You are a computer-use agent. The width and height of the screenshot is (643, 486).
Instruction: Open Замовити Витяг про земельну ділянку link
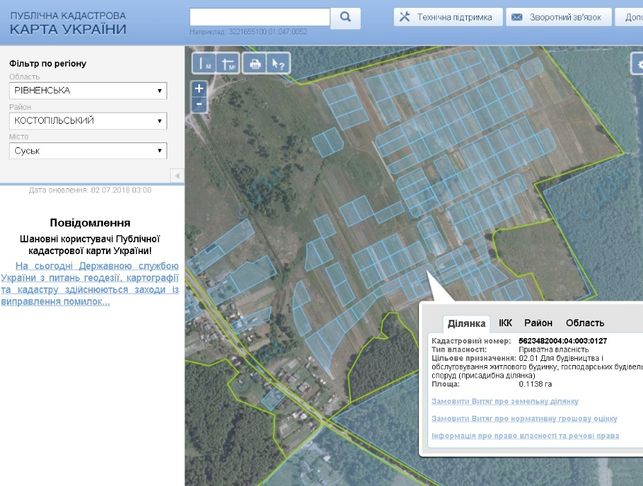pos(505,401)
